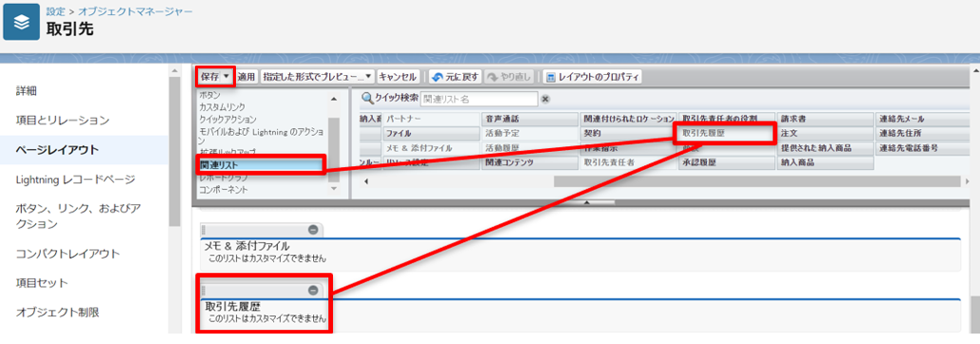This screenshot has height=344, width=980.
Task: Open the オブジェクトマネージャー breadcrumb link
Action: point(136,11)
